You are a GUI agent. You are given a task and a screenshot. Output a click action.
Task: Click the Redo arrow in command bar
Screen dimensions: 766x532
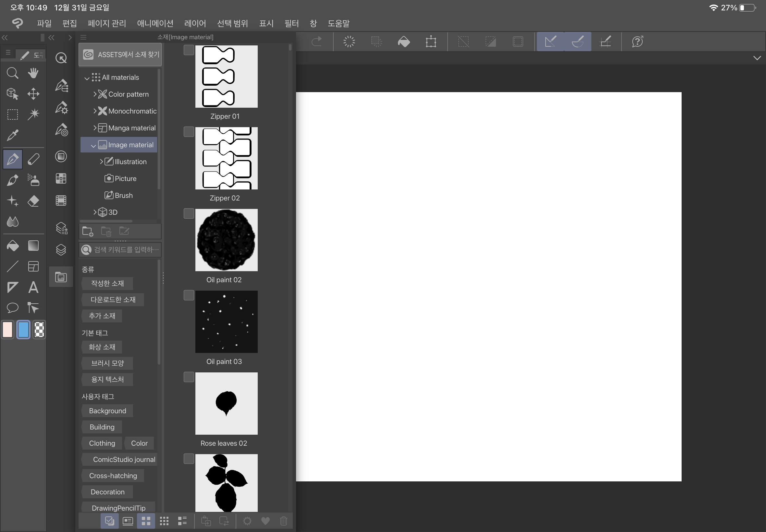316,42
